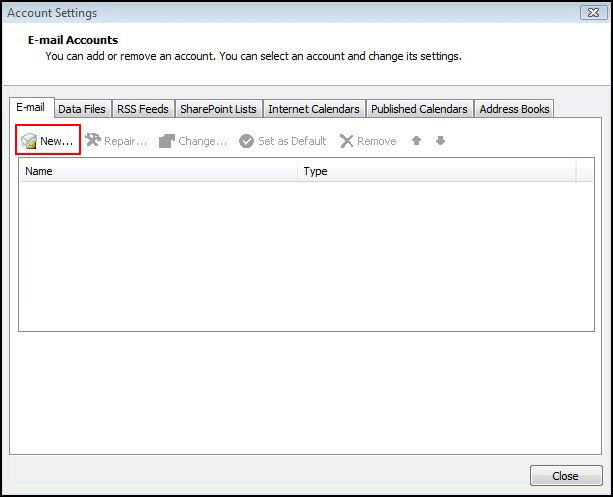The width and height of the screenshot is (613, 497).
Task: Close the dialog using the title bar X
Action: click(591, 12)
